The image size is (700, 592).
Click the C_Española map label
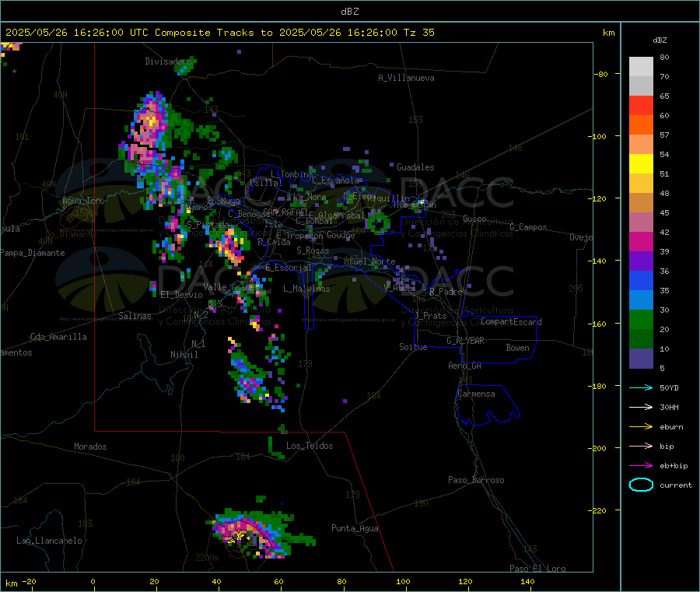tap(335, 180)
